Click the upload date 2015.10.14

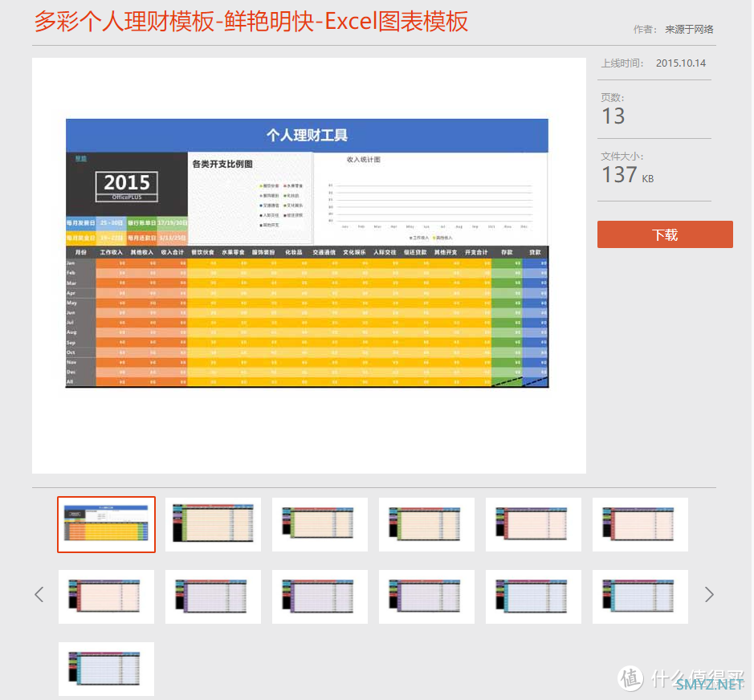(x=680, y=63)
